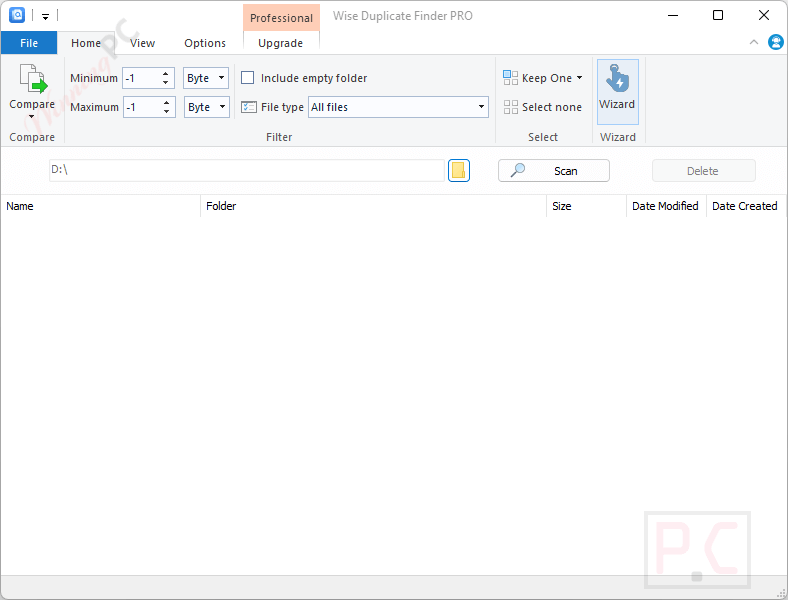Open the Options tab
This screenshot has width=788, height=600.
coord(205,43)
